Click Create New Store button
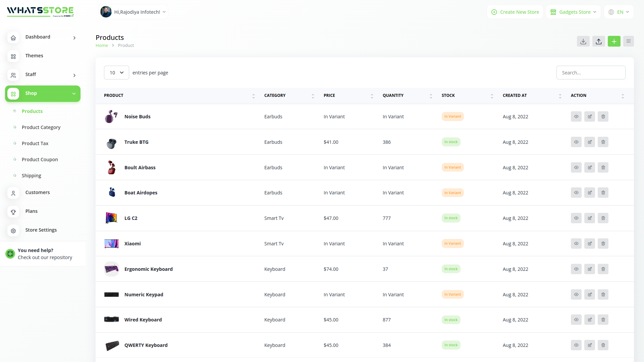 (515, 12)
